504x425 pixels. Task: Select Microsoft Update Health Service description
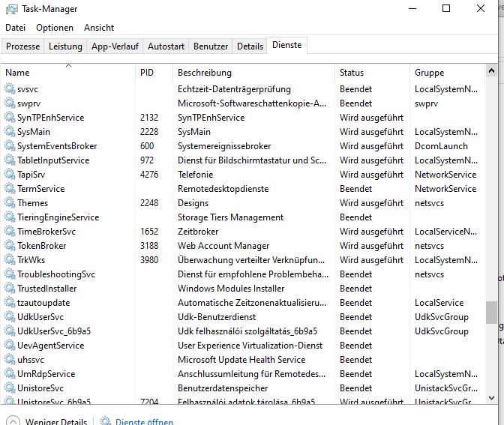(x=241, y=360)
